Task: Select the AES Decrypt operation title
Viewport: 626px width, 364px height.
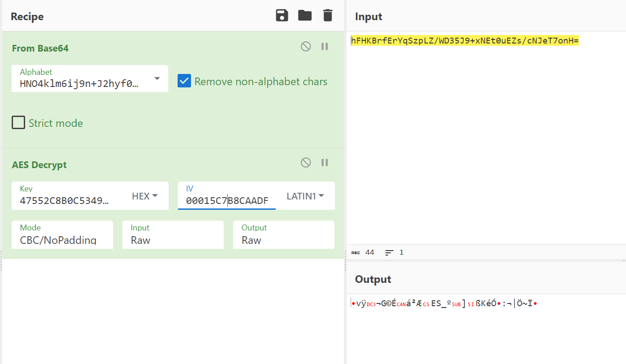Action: coord(39,165)
